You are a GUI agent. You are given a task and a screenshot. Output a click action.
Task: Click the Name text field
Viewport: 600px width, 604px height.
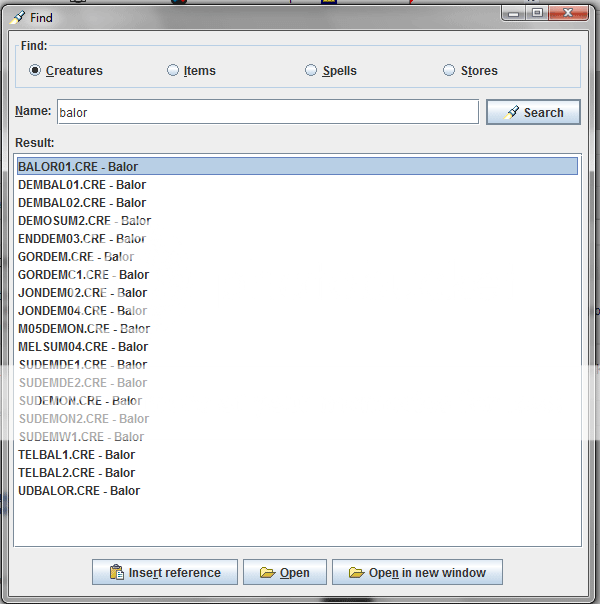(267, 112)
